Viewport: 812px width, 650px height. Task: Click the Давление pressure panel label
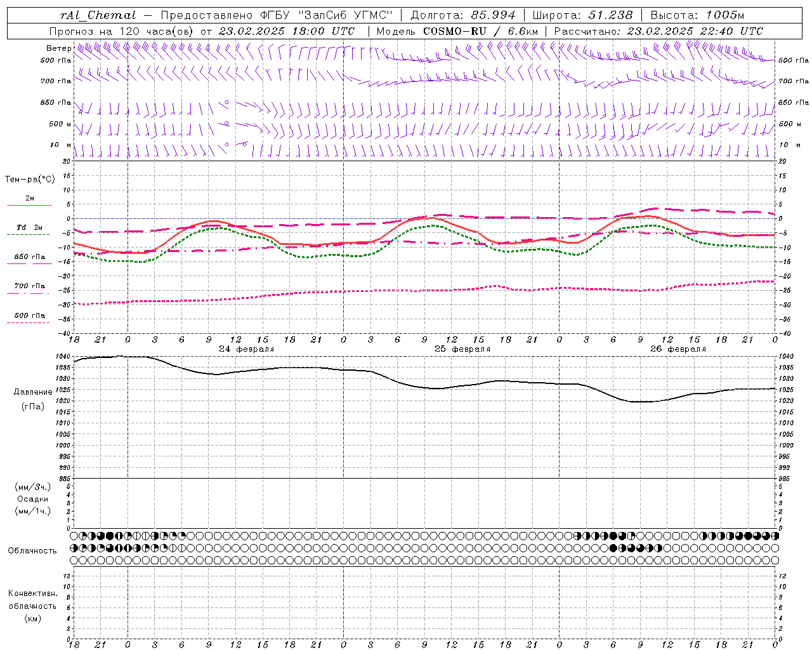click(33, 392)
